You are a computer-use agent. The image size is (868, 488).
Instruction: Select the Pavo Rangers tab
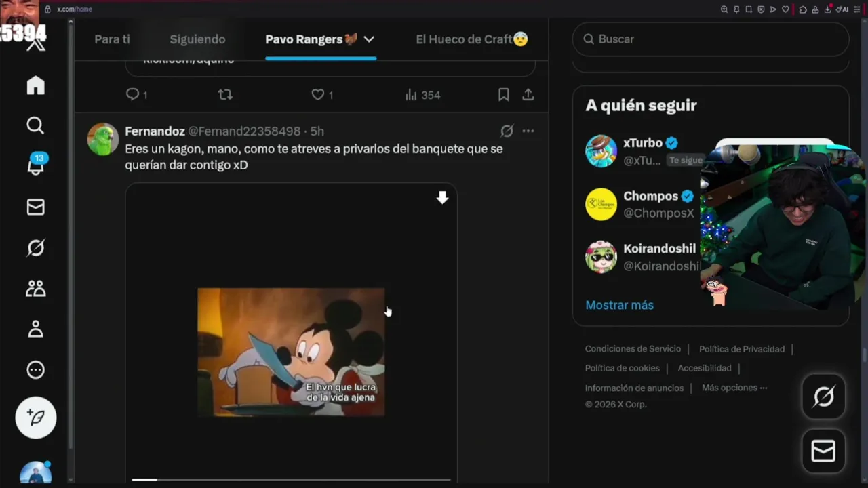(x=311, y=39)
